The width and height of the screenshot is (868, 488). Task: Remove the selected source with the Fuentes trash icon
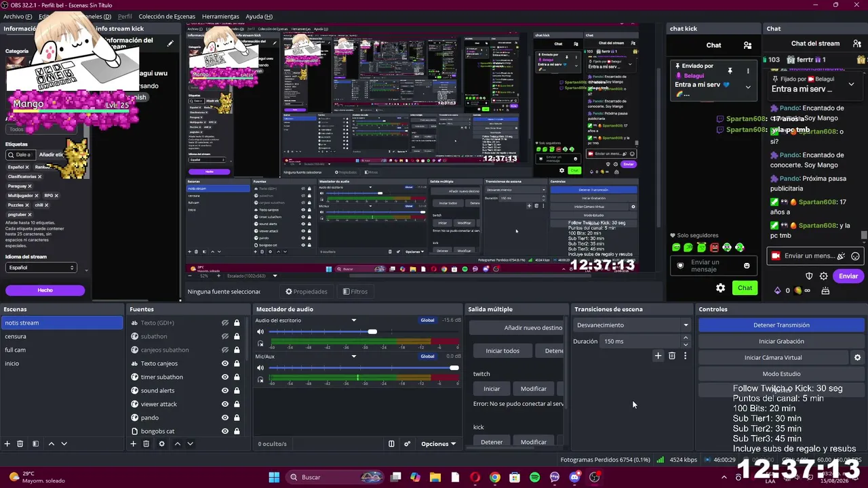click(146, 444)
